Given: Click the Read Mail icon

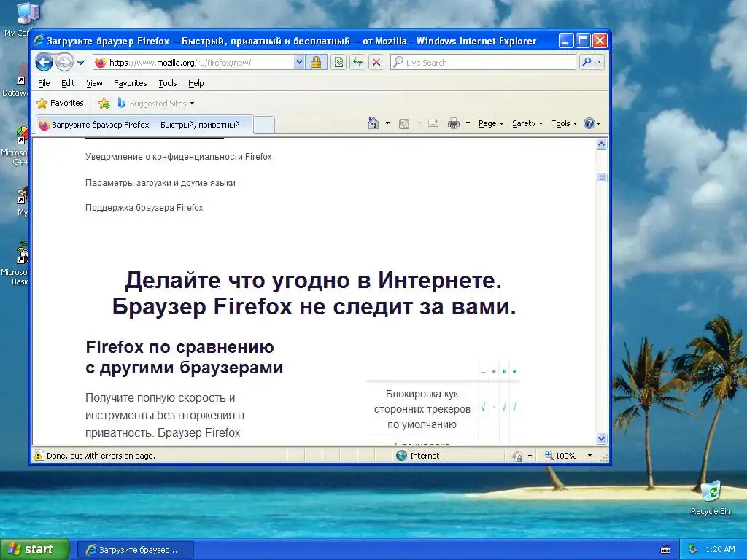Looking at the screenshot, I should click(433, 124).
